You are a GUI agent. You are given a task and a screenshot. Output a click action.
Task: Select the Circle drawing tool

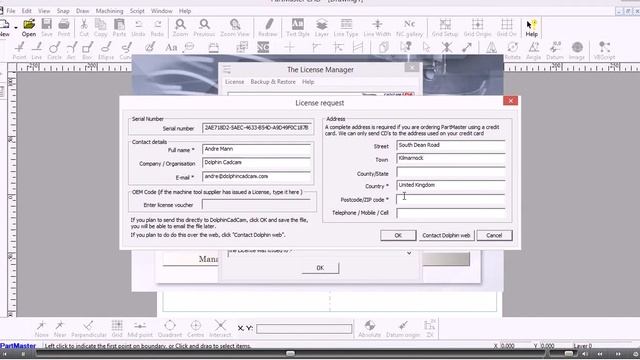pos(54,51)
